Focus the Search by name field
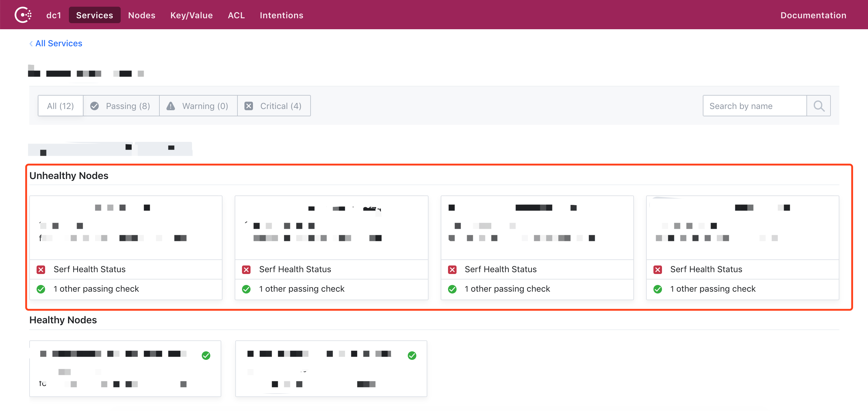Image resolution: width=868 pixels, height=411 pixels. [x=754, y=106]
